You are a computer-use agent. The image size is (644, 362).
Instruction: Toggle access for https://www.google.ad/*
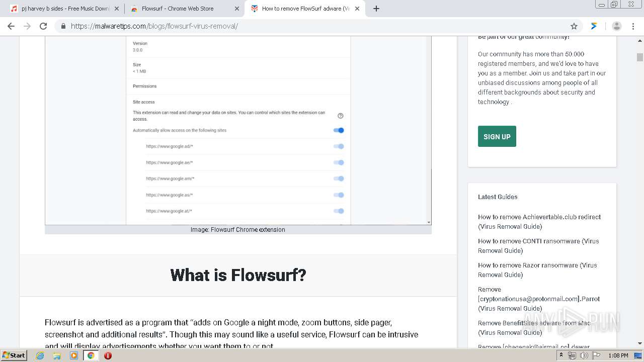(339, 146)
